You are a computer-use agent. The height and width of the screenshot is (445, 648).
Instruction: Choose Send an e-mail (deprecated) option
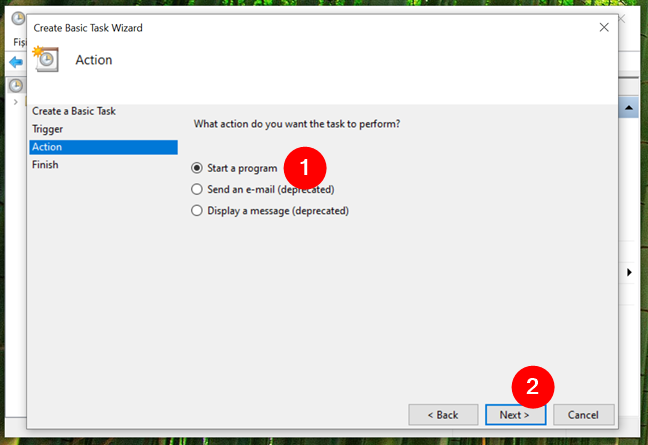coord(197,189)
